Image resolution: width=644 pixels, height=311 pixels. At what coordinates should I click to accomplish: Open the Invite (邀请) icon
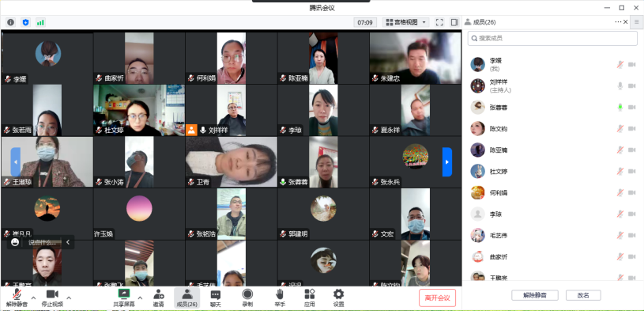159,298
